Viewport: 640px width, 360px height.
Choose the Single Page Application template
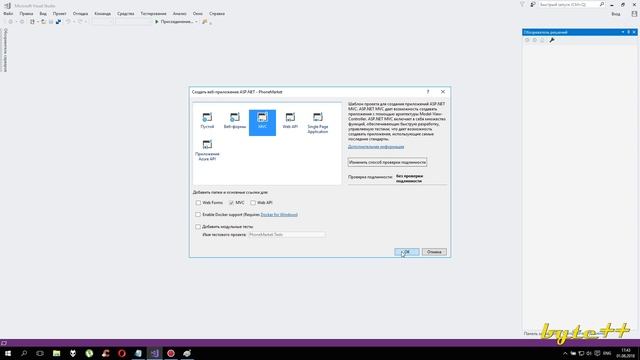click(x=318, y=123)
